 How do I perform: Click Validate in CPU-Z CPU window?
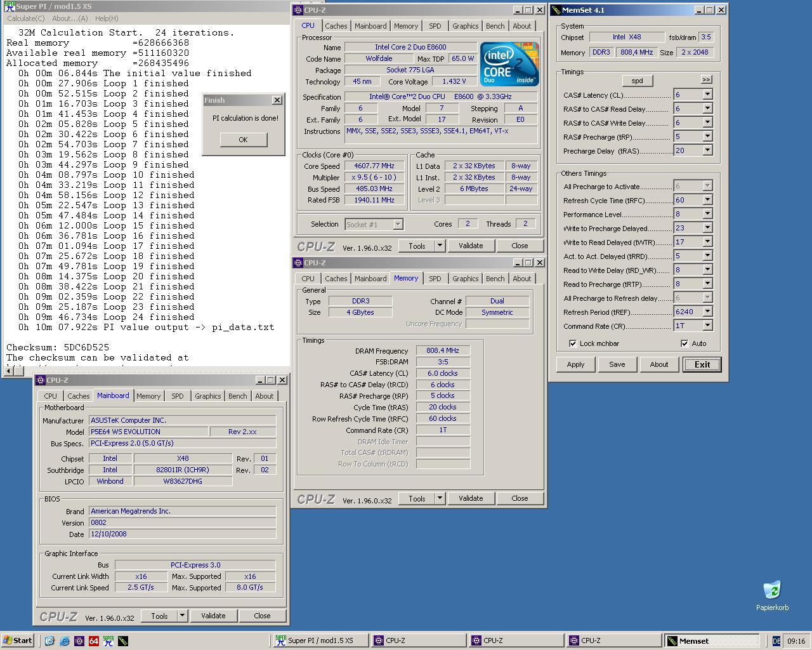471,246
